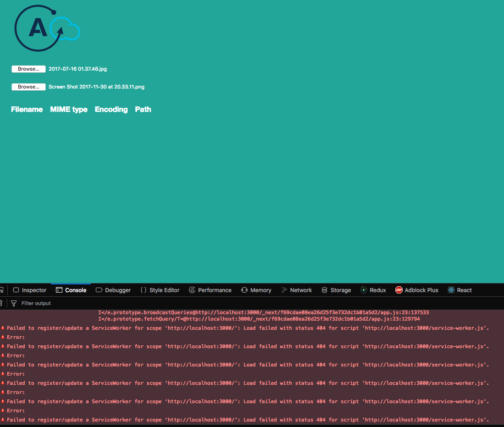Click the Storage database icon

(x=324, y=290)
